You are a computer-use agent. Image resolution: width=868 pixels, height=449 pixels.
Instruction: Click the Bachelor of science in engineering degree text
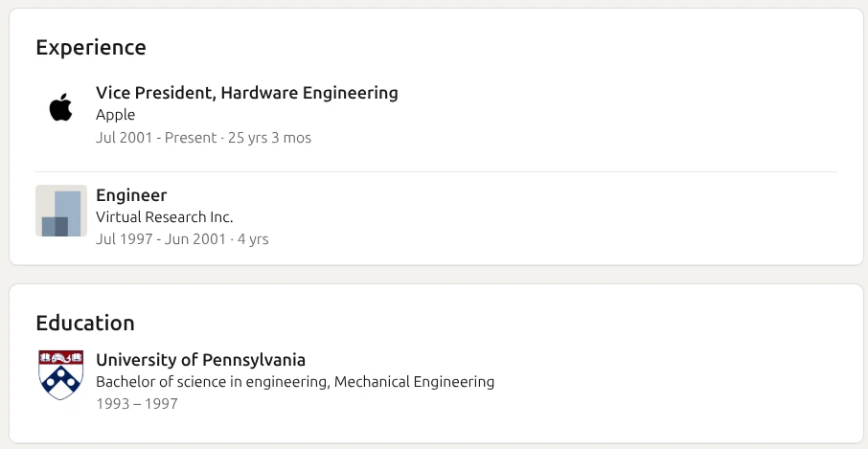tap(213, 382)
